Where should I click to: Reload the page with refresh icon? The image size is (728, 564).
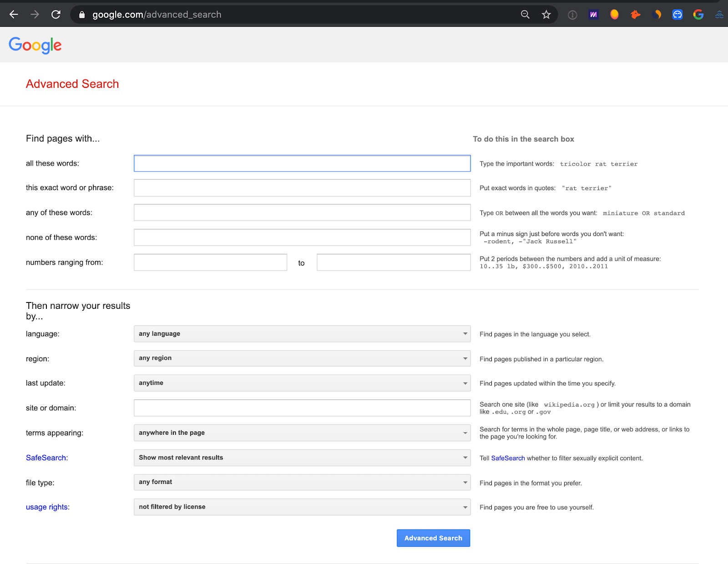pyautogui.click(x=56, y=15)
